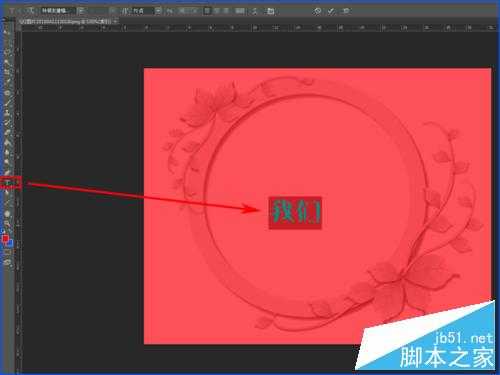Select the Dodge tool
The width and height of the screenshot is (500, 375).
pyautogui.click(x=7, y=163)
